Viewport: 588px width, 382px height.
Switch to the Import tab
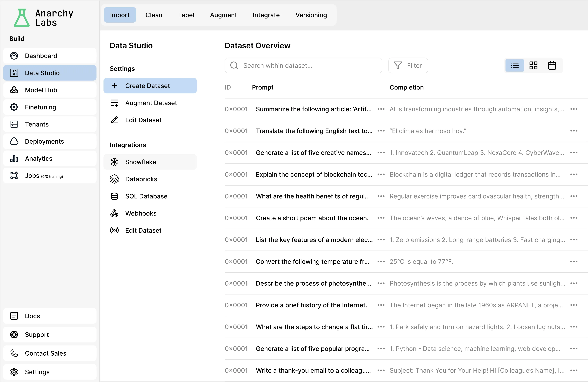[x=120, y=15]
